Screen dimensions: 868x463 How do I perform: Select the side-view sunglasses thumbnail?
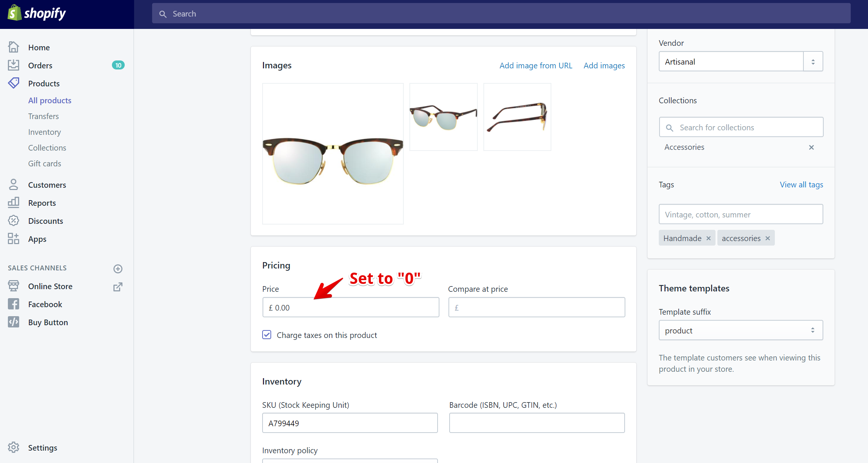click(517, 117)
